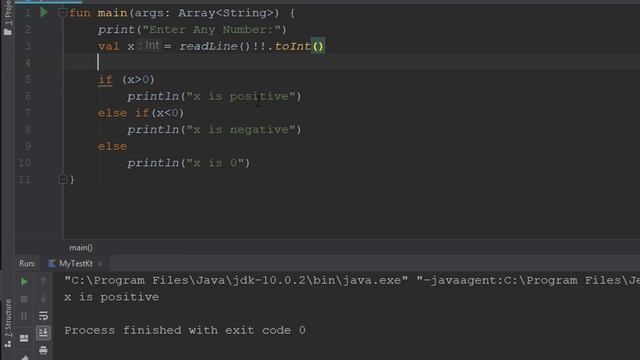Click the restore layout icon in Run panel
This screenshot has height=360, width=640.
(x=24, y=338)
